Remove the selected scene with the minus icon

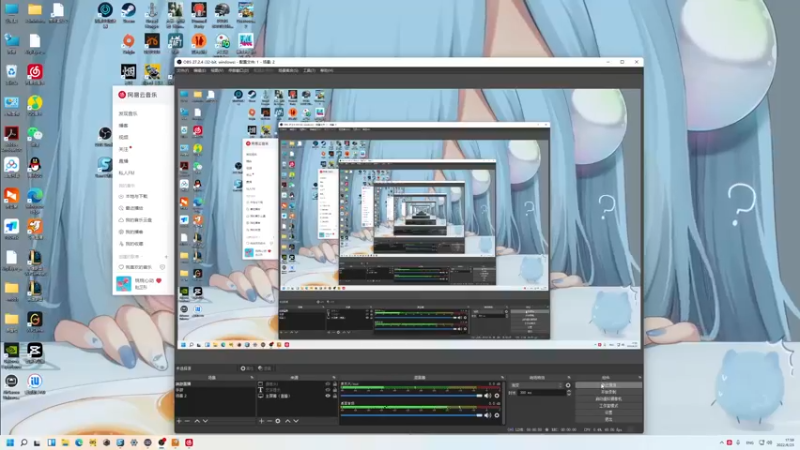(x=187, y=421)
